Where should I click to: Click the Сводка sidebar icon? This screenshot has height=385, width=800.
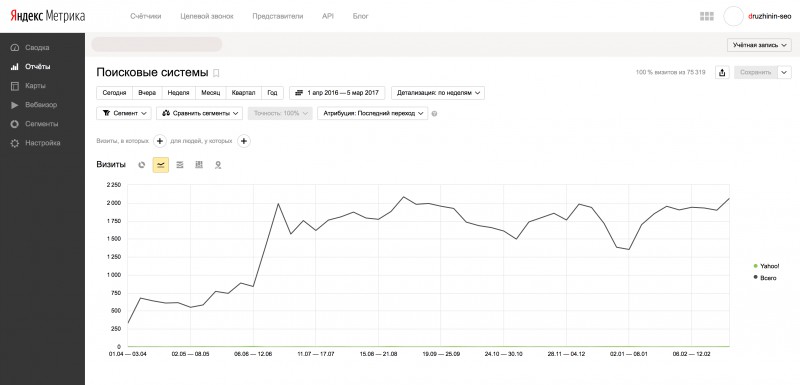pos(15,47)
